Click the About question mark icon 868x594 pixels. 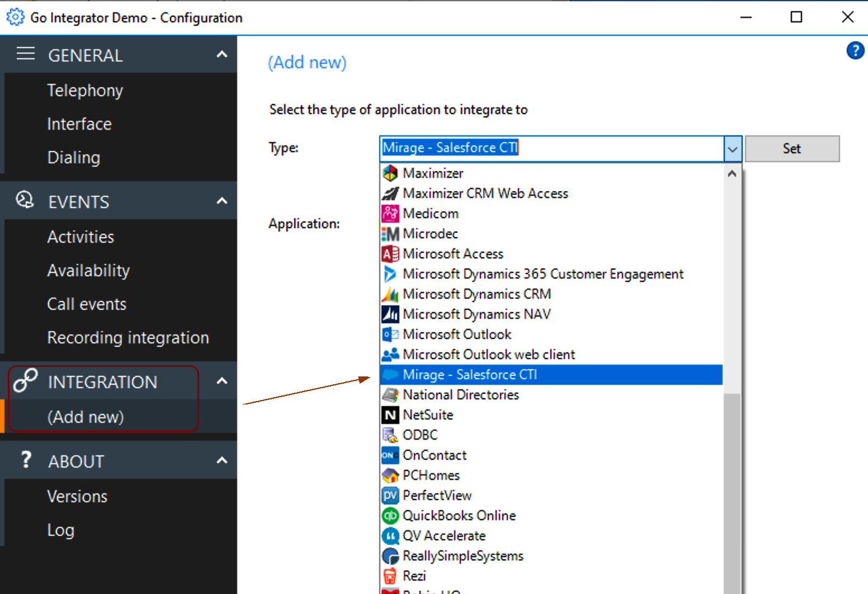point(26,459)
